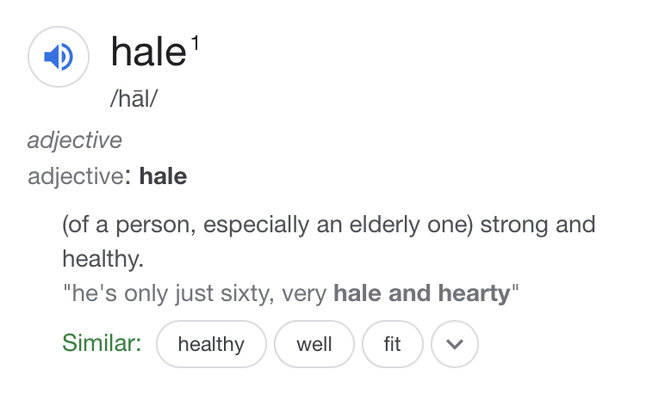The height and width of the screenshot is (400, 646).
Task: Click the large headword 'hale'
Action: point(149,52)
